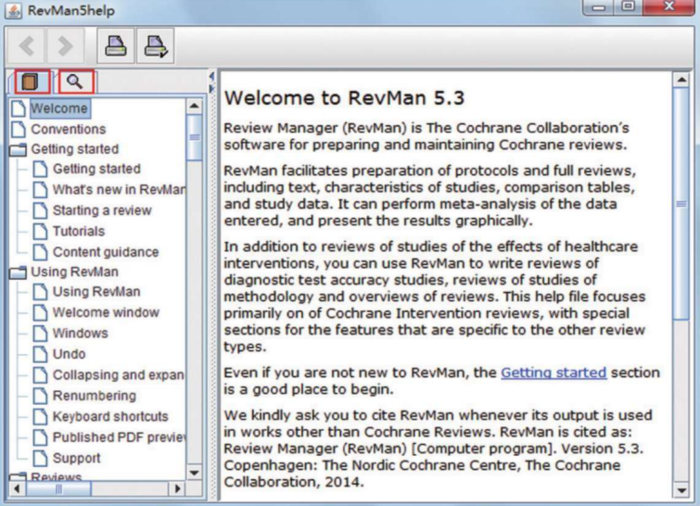Open Page Setup printer icon

click(155, 46)
